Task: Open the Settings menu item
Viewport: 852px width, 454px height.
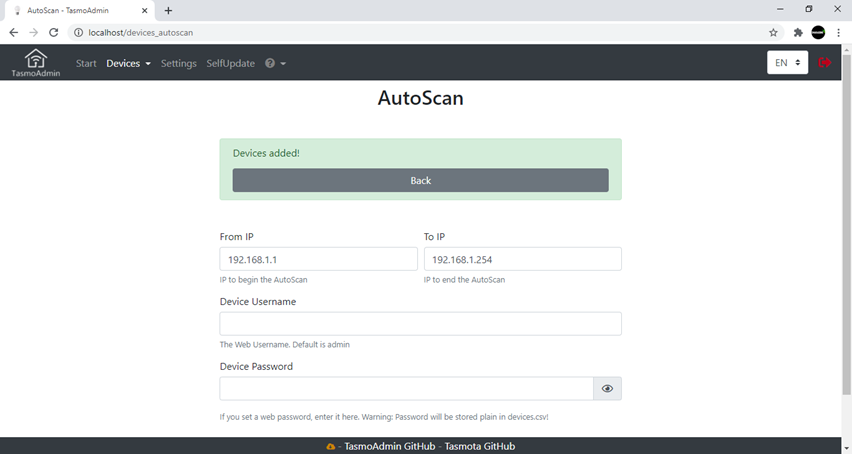Action: point(179,63)
